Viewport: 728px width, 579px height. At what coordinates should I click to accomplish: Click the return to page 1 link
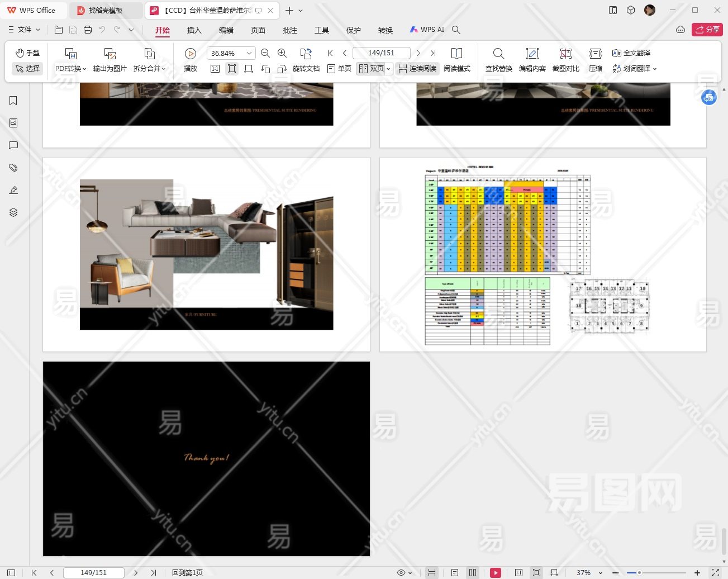187,572
